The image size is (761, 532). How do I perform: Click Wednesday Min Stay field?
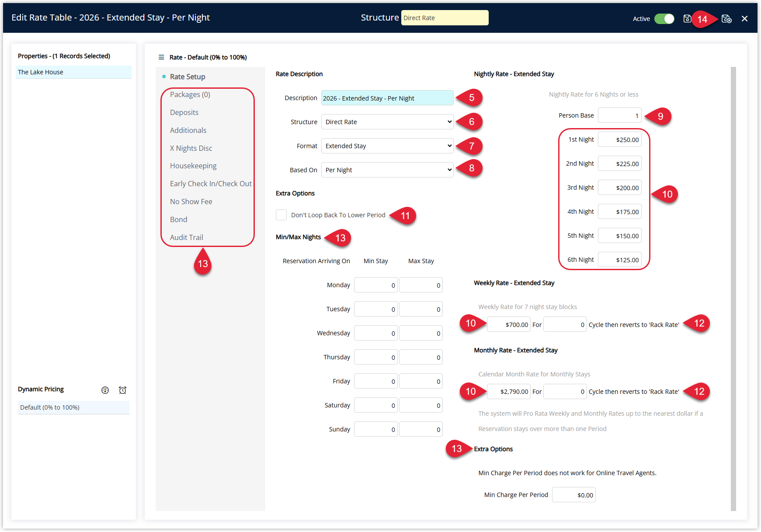click(376, 333)
